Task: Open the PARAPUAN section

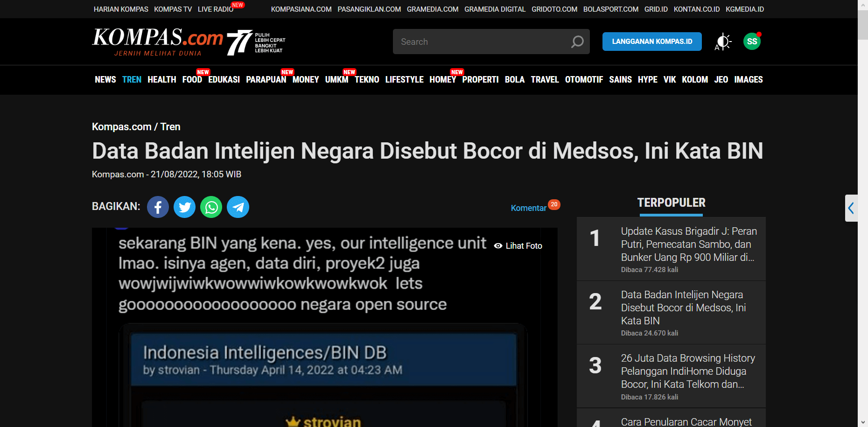Action: 266,80
